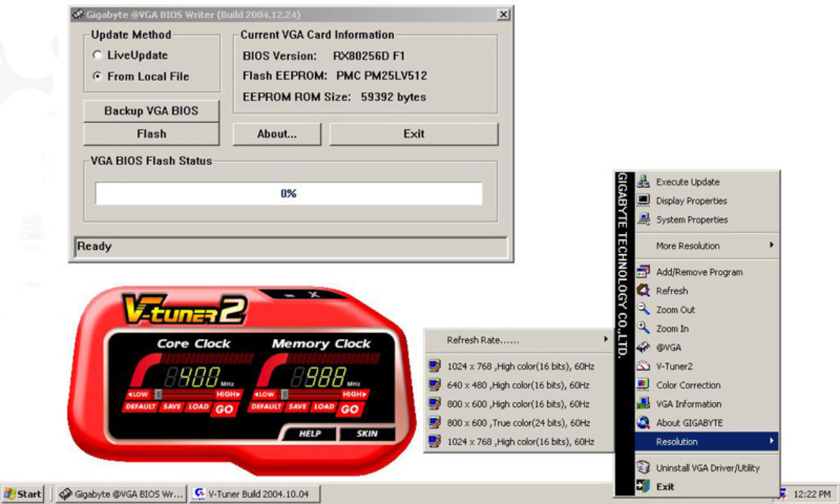Click the LOW arrow of Core Clock
This screenshot has width=840, height=504.
click(138, 394)
